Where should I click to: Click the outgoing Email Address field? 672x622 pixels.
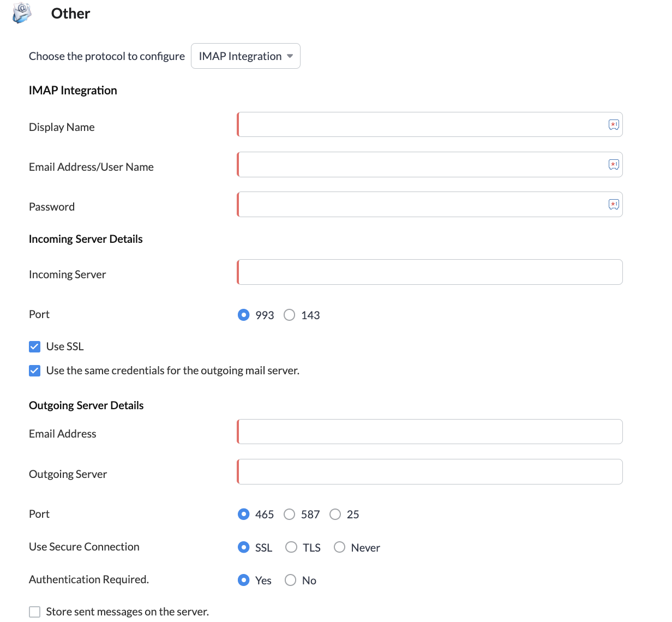[430, 432]
